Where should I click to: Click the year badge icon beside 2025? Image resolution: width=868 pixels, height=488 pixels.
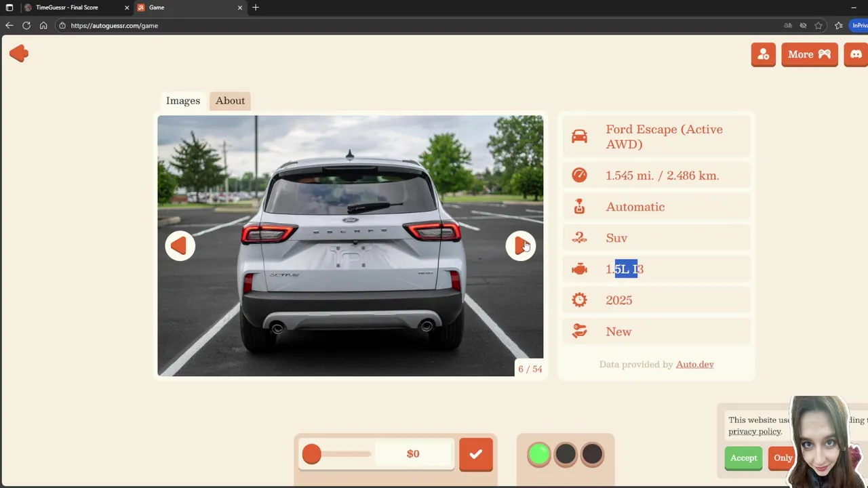click(x=579, y=300)
